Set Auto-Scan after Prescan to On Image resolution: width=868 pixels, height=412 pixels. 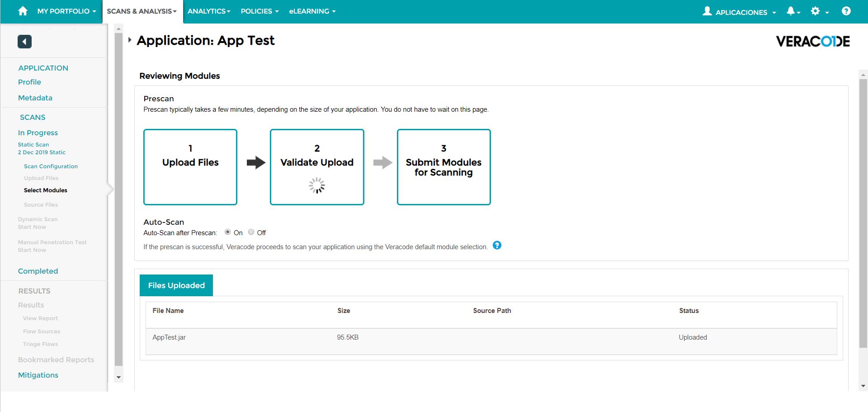coord(227,232)
